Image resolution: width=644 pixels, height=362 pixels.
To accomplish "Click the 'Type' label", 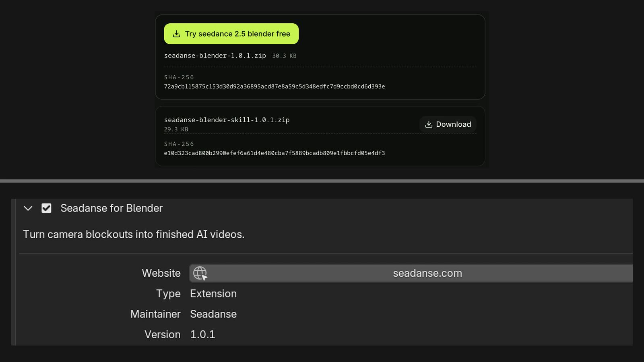I will [168, 294].
